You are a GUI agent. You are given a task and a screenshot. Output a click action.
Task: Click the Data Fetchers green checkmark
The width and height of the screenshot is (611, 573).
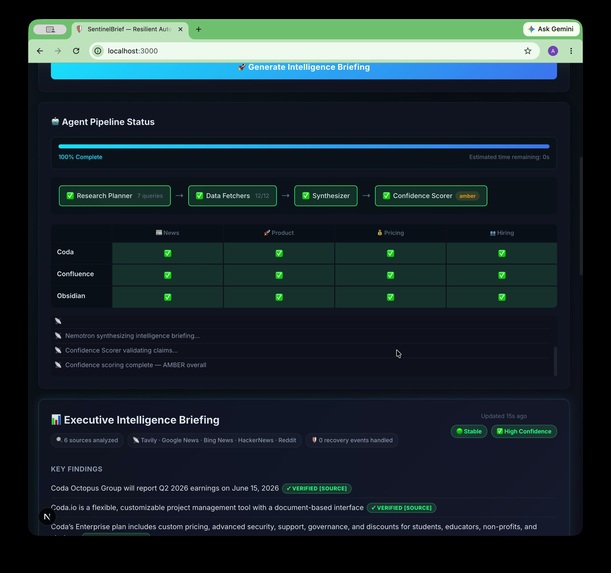tap(200, 196)
